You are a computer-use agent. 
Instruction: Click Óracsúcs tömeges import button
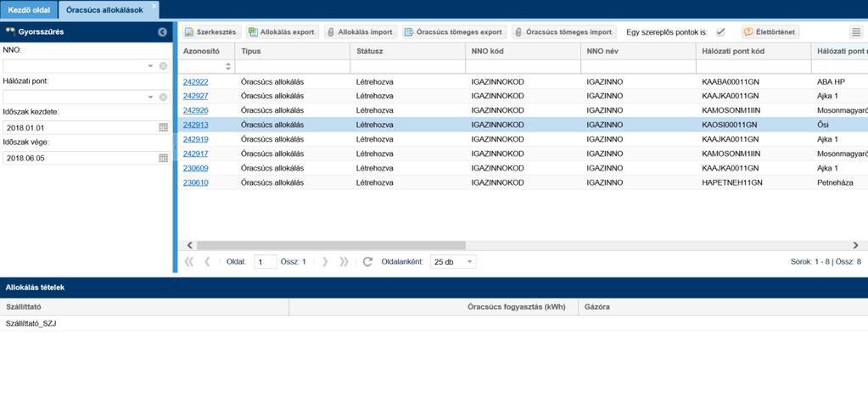564,32
